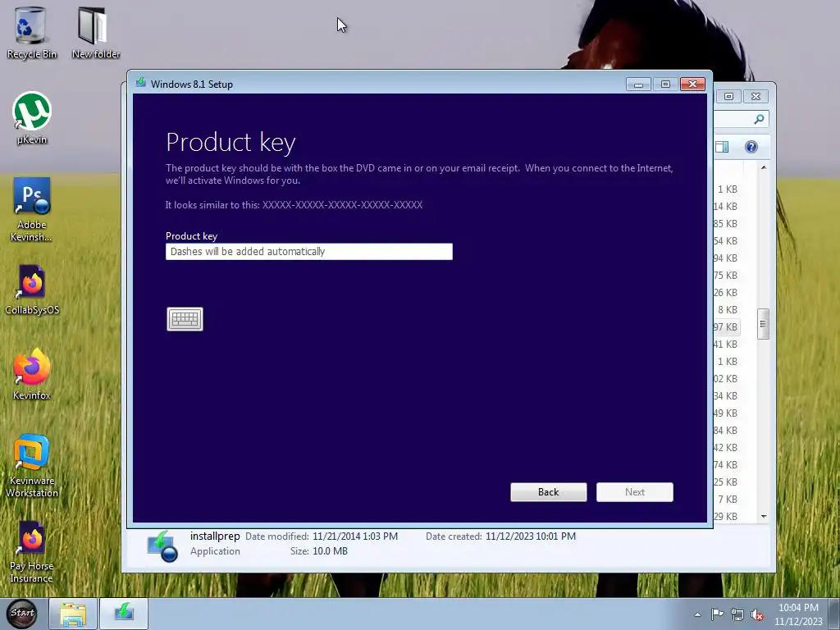Select the highlighted 97 KB file row

click(727, 326)
